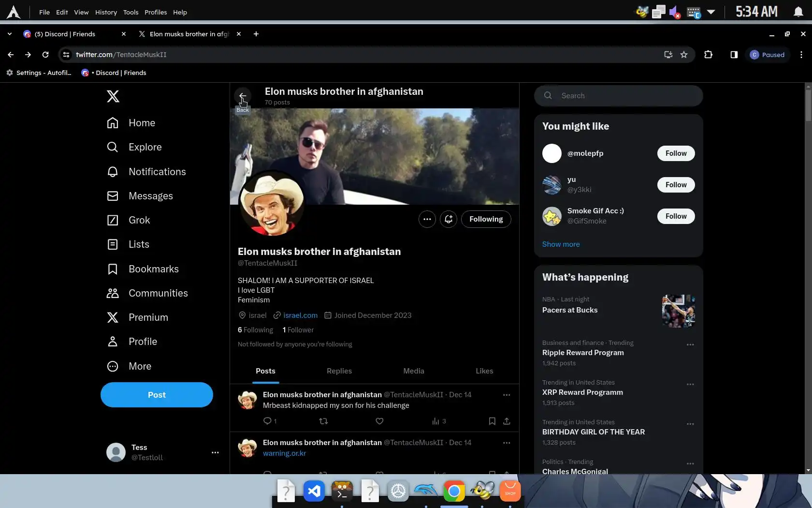Open BIRTHDAY GIRL OF THE YEAR trend options
Screen dimensions: 812x508
pyautogui.click(x=690, y=424)
